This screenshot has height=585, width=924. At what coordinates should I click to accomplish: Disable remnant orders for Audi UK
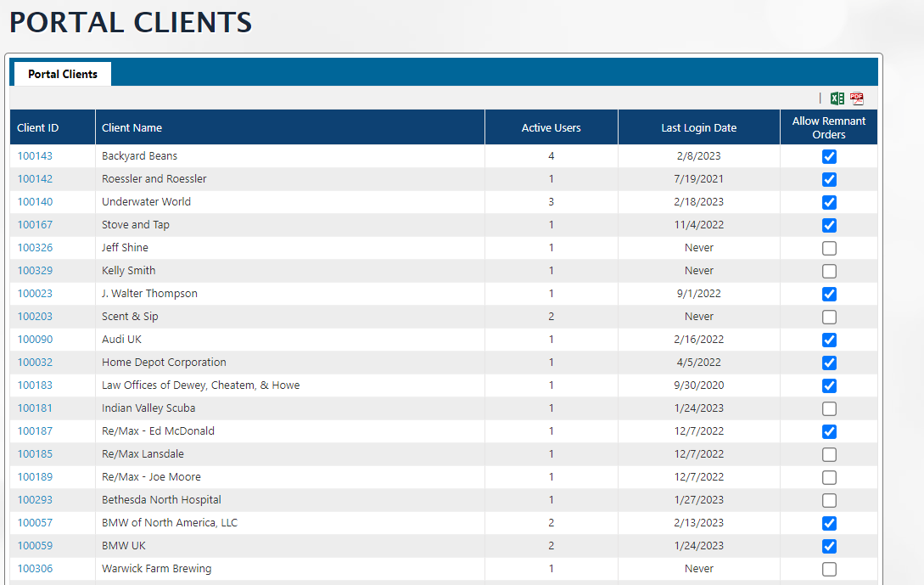[829, 340]
